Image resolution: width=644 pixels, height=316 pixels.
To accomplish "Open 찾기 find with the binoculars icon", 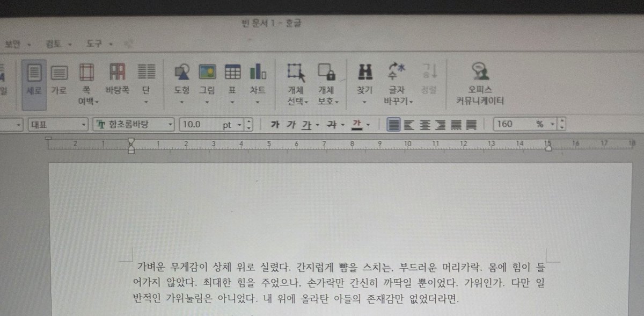I will 365,71.
